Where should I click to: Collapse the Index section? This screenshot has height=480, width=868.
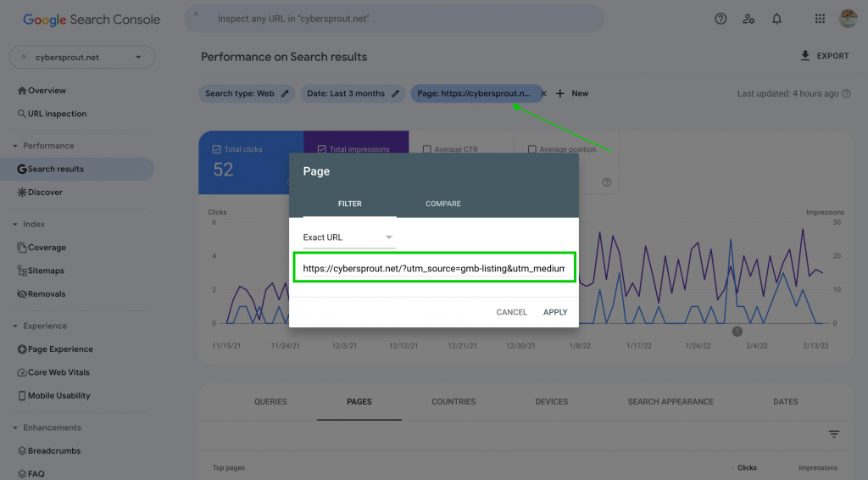[x=15, y=225]
